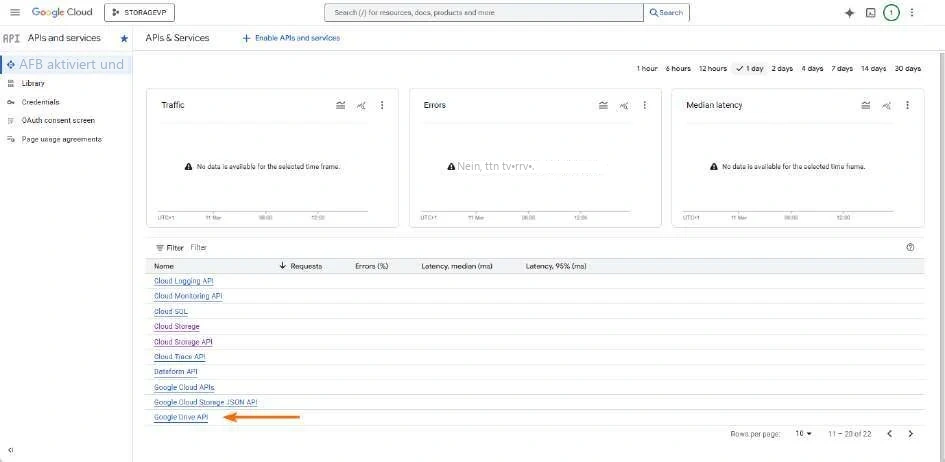
Task: Open the top bar more-options kebab menu
Action: (912, 13)
